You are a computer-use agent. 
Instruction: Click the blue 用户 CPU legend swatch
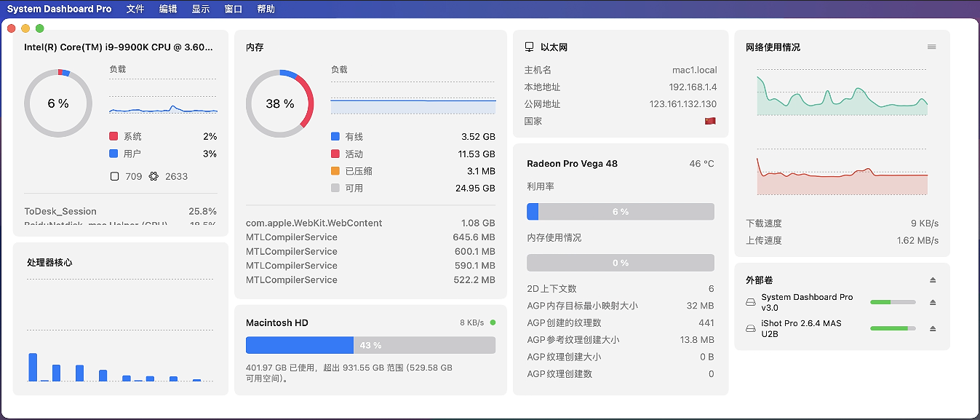tap(113, 154)
